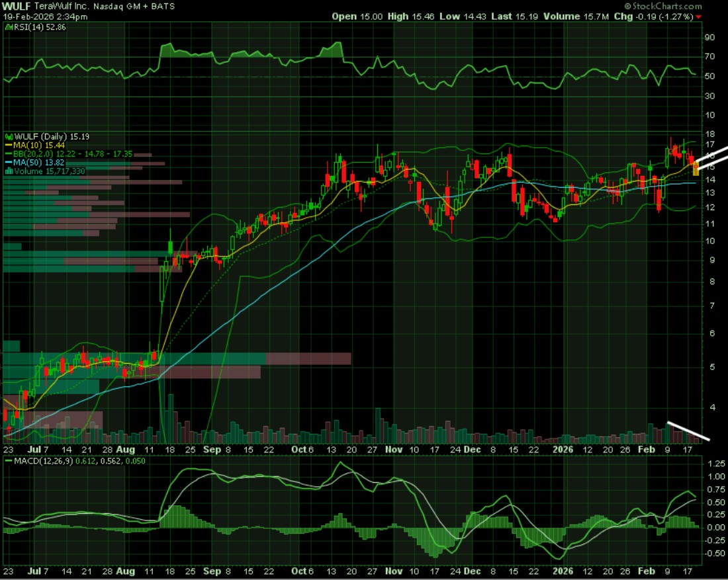The width and height of the screenshot is (728, 580).
Task: Click the yellow last-price marker on price axis
Action: [696, 169]
